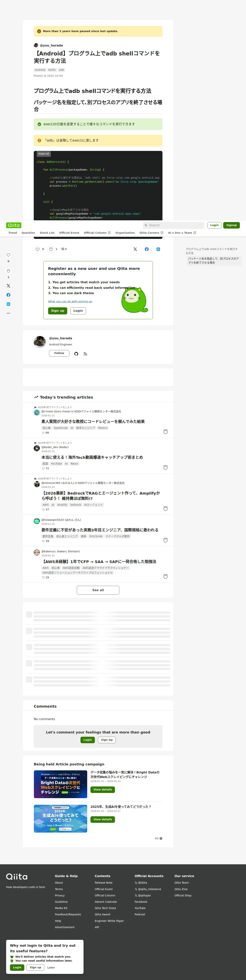
Task: Open the Privacy link in the footer
Action: [x=60, y=895]
